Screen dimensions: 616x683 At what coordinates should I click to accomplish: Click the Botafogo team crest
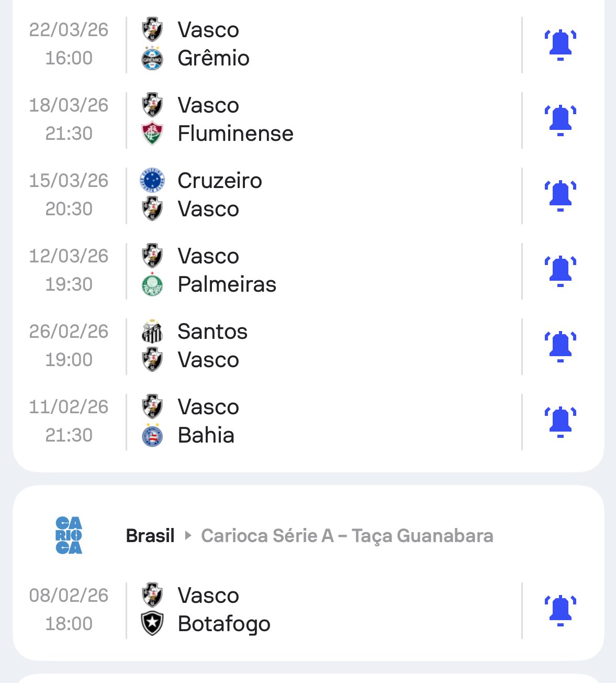click(x=152, y=624)
